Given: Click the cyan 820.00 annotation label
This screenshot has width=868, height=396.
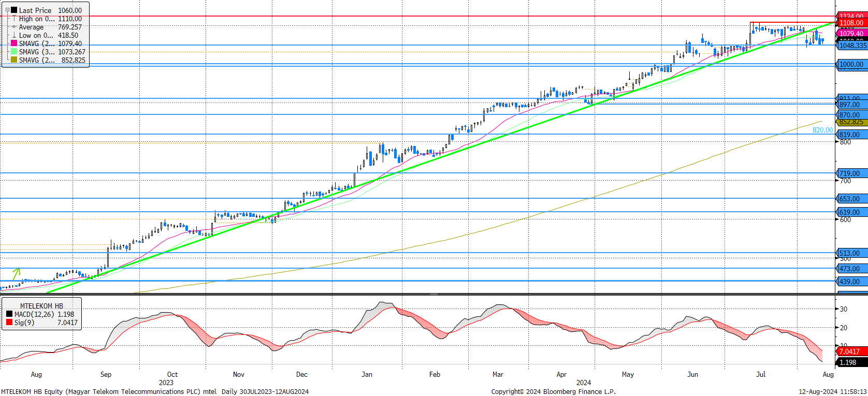Looking at the screenshot, I should click(x=822, y=130).
